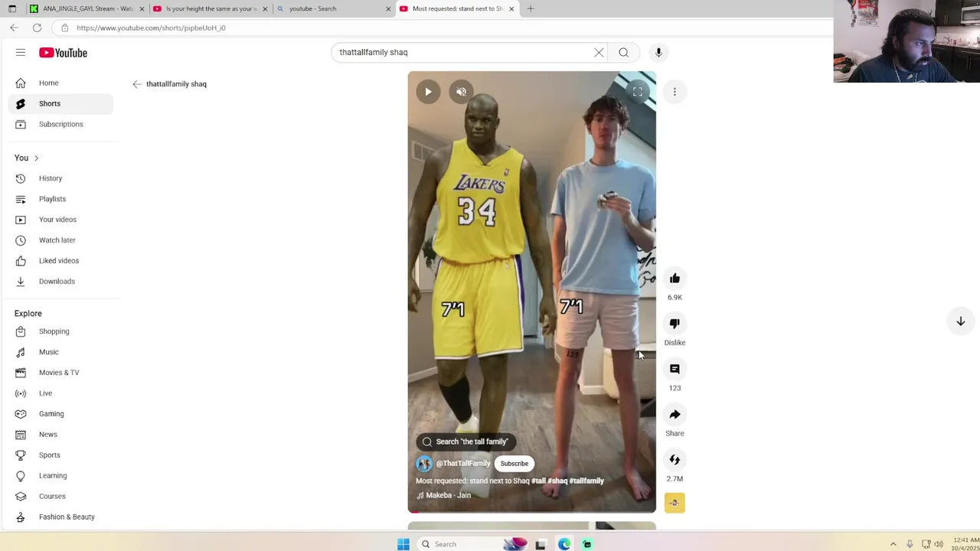Screen dimensions: 980x551
Task: Click the YouTube logo
Action: pyautogui.click(x=63, y=53)
